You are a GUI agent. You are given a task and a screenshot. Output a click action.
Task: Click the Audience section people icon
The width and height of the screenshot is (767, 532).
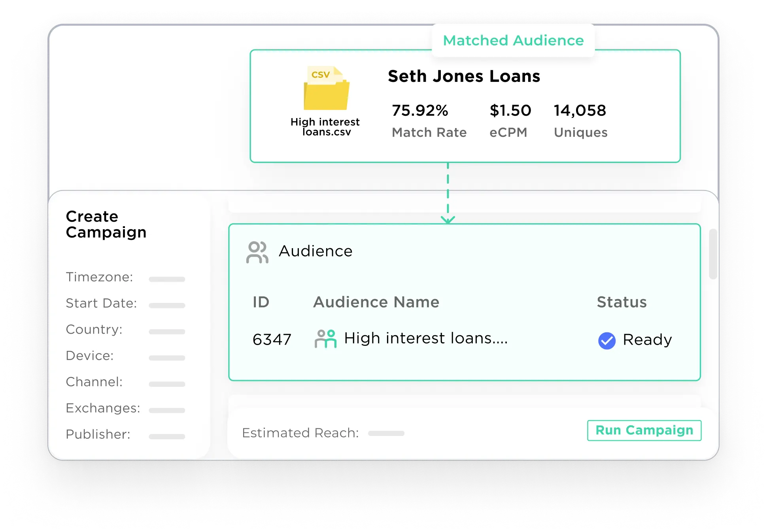click(257, 252)
